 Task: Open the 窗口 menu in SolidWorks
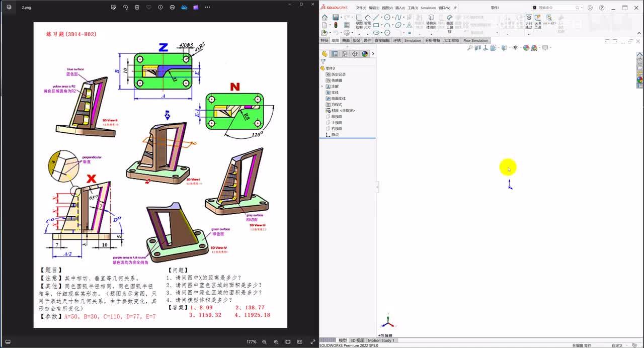pyautogui.click(x=444, y=8)
